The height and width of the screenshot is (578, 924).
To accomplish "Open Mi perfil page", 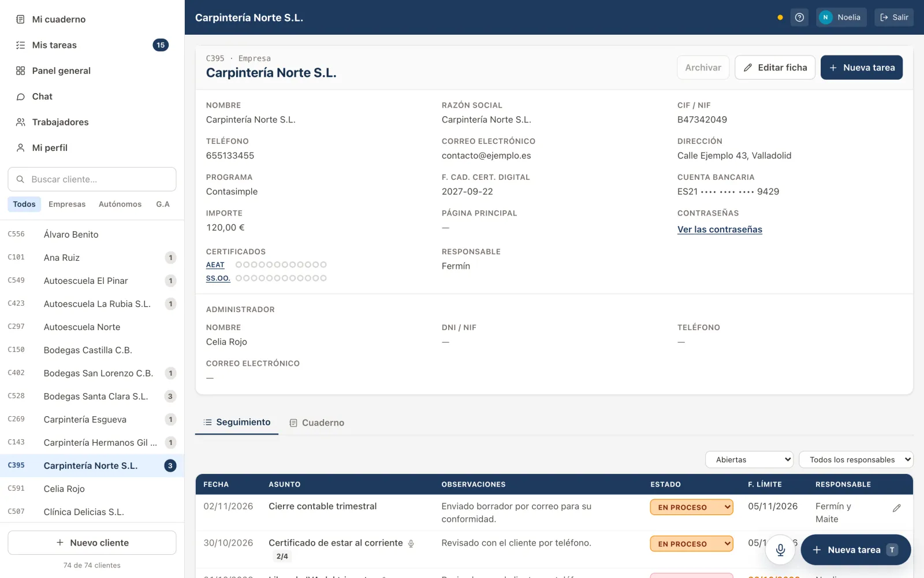I will [92, 148].
